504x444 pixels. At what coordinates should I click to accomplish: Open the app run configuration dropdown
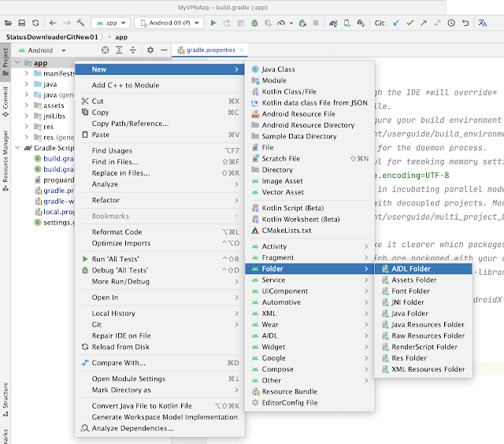tap(110, 23)
